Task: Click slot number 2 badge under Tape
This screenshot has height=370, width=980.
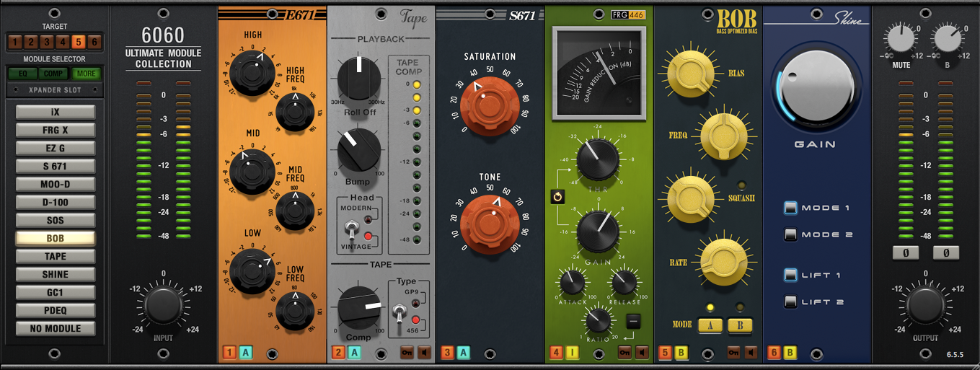Action: pos(338,353)
